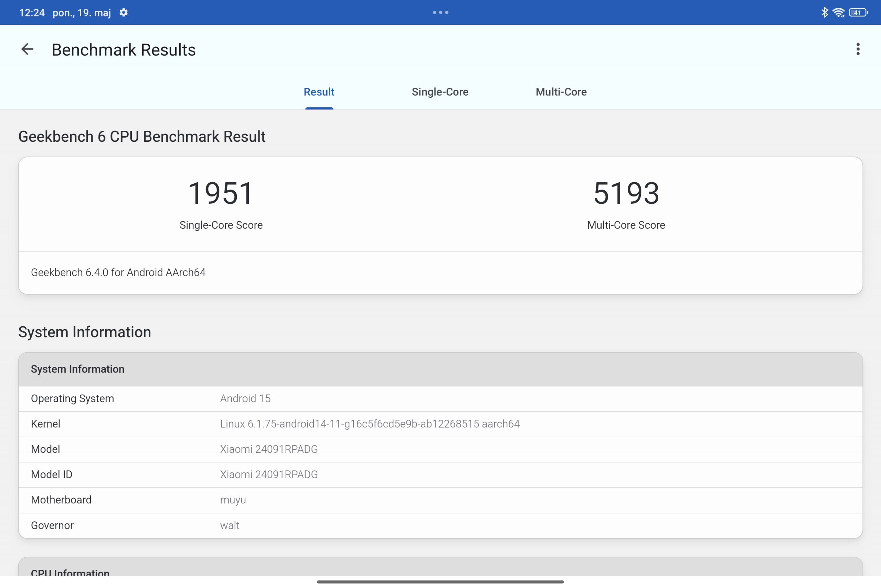Tap the Wi-Fi status icon
Viewport: 881px width, 588px height.
click(x=839, y=12)
